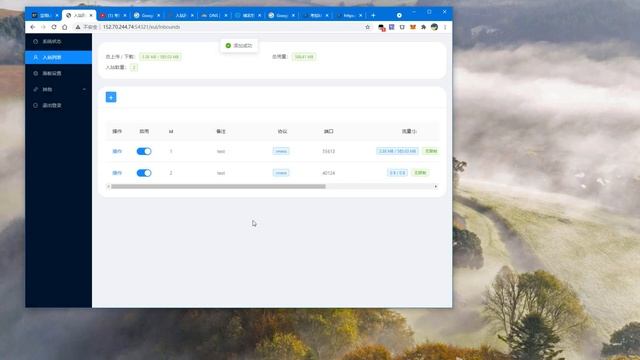Image resolution: width=640 pixels, height=360 pixels.
Task: Click the round icon right of the new-tab plus
Action: [399, 15]
